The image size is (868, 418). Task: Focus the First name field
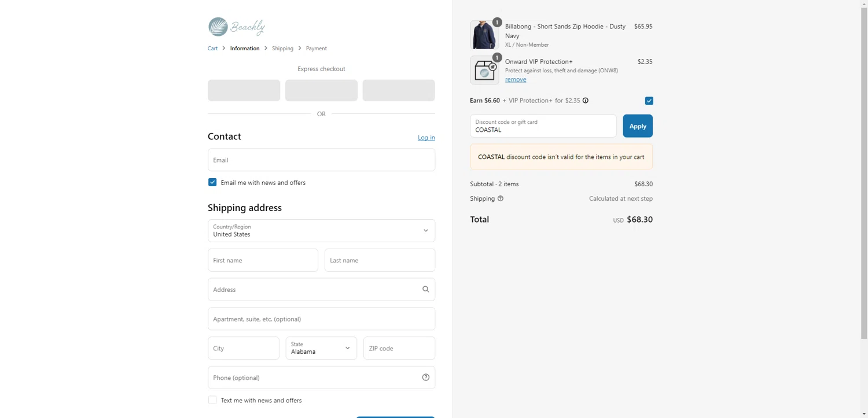[x=263, y=260]
